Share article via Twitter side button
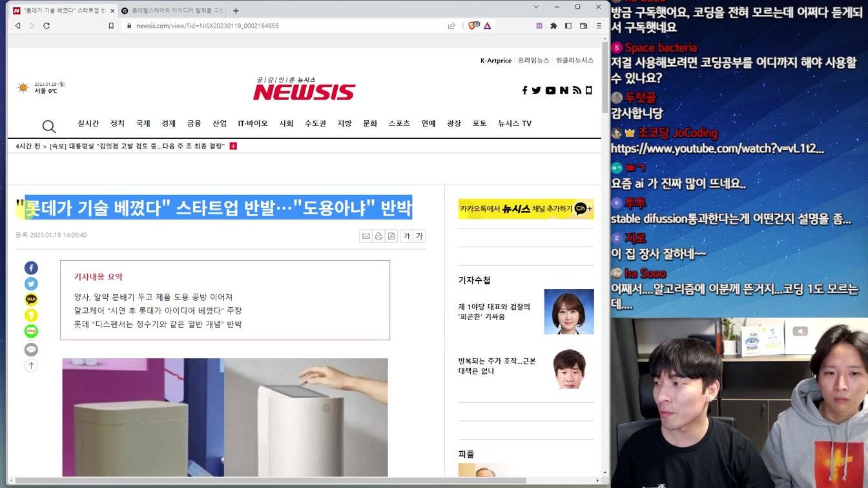Screen dimensions: 868x488 click(x=31, y=283)
